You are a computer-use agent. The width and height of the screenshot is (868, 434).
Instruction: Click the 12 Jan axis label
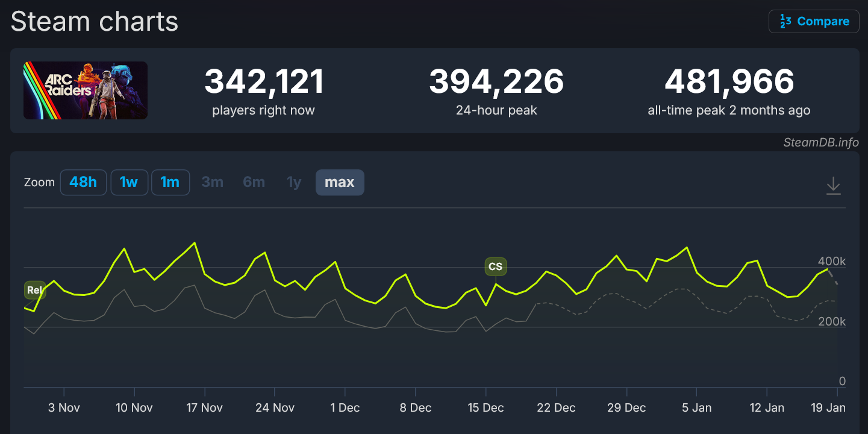point(767,408)
